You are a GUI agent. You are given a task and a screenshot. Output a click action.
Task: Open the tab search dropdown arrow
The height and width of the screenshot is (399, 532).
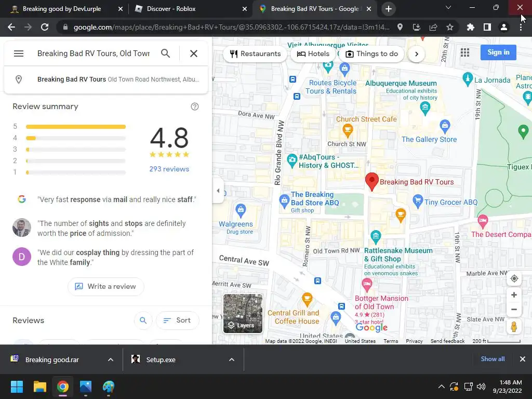(x=448, y=7)
